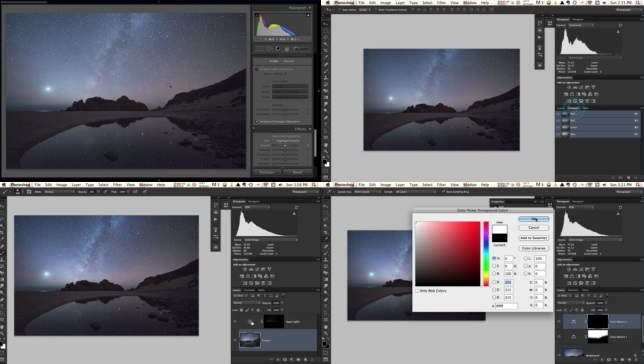Select the Color Balance black mask thumbnail

598,321
